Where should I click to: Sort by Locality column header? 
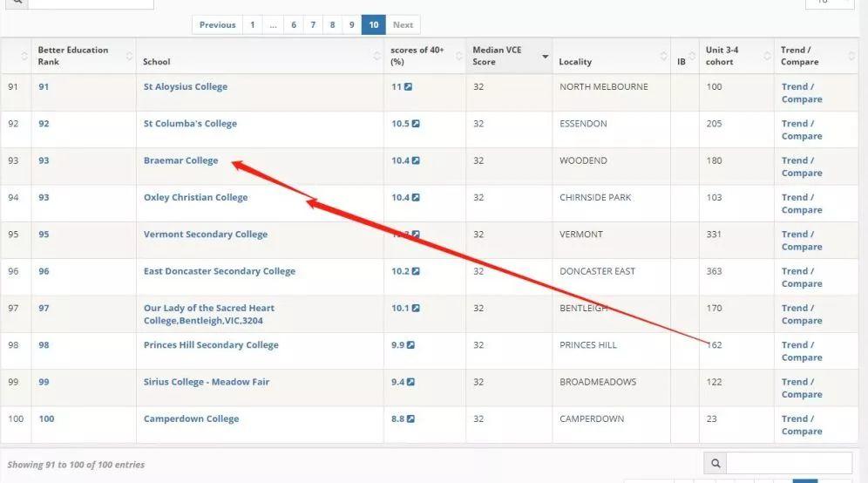pos(611,56)
